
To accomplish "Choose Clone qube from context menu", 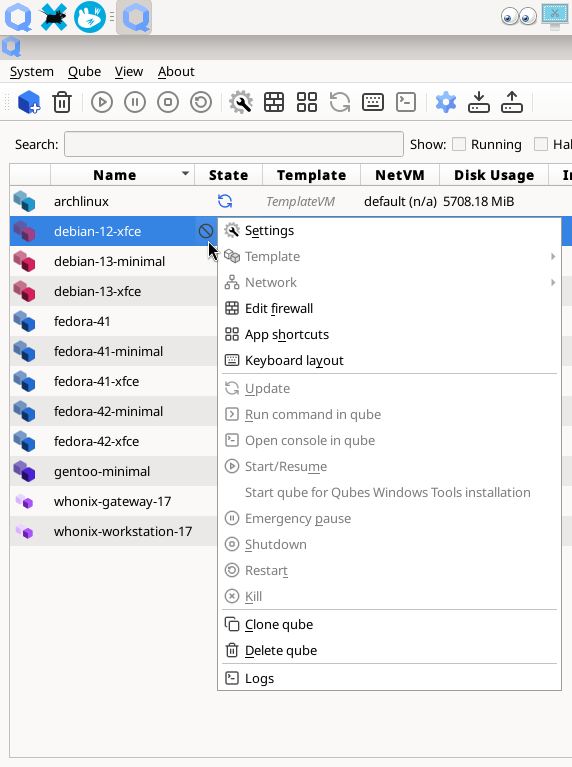I will click(279, 625).
